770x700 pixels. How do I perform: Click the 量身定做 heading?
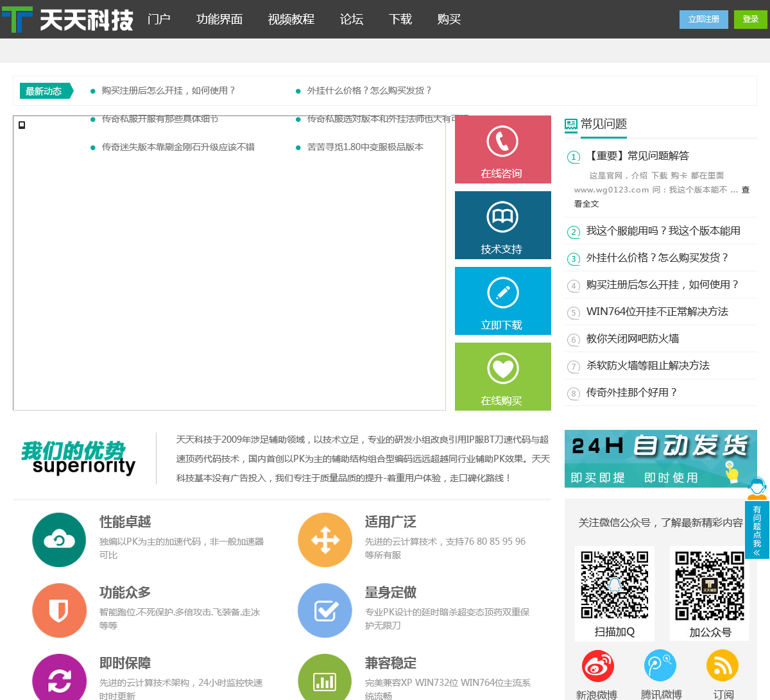pyautogui.click(x=391, y=593)
